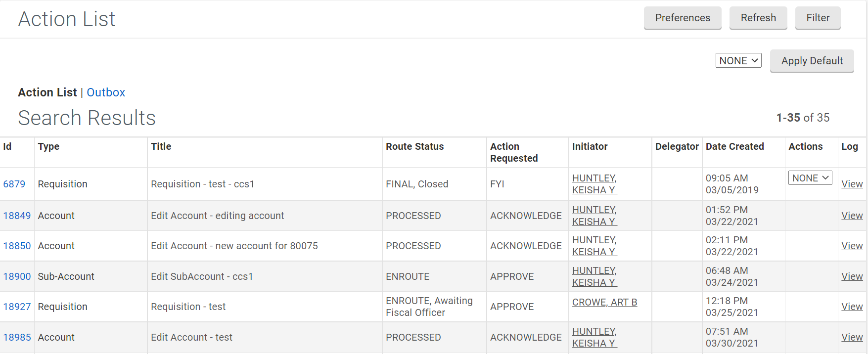This screenshot has height=354, width=868.
Task: Open document 6879
Action: 14,183
